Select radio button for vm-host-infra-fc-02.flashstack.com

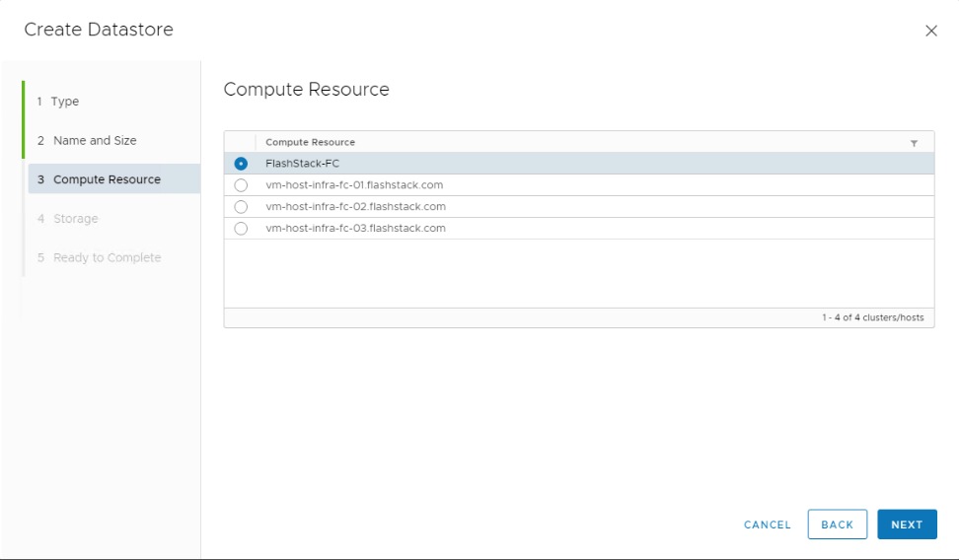pos(241,207)
